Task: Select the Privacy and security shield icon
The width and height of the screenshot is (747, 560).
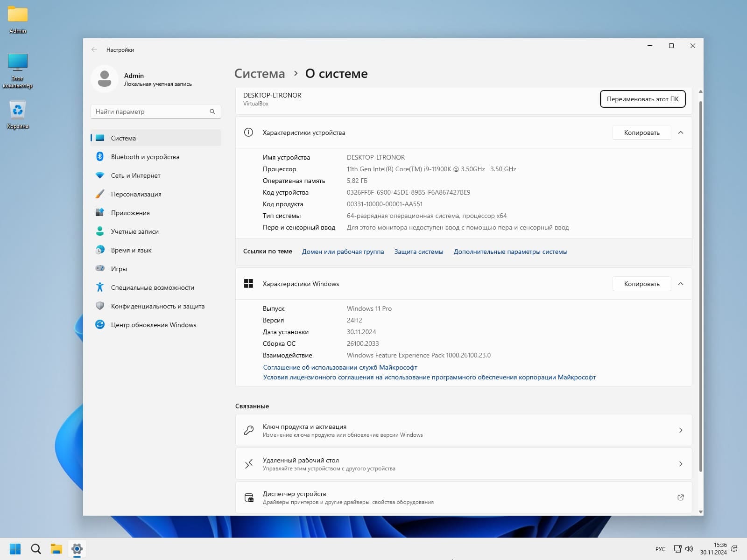Action: point(100,306)
